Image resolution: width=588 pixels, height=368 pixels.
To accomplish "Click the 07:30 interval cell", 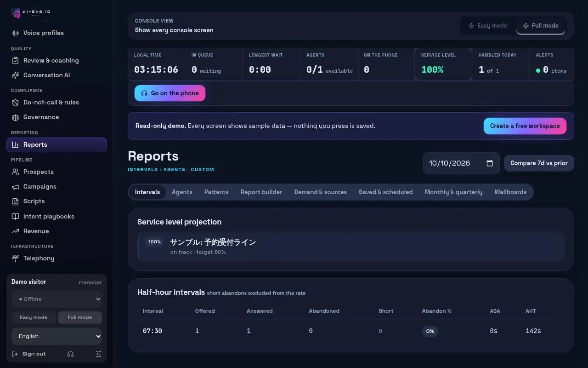I will click(153, 331).
